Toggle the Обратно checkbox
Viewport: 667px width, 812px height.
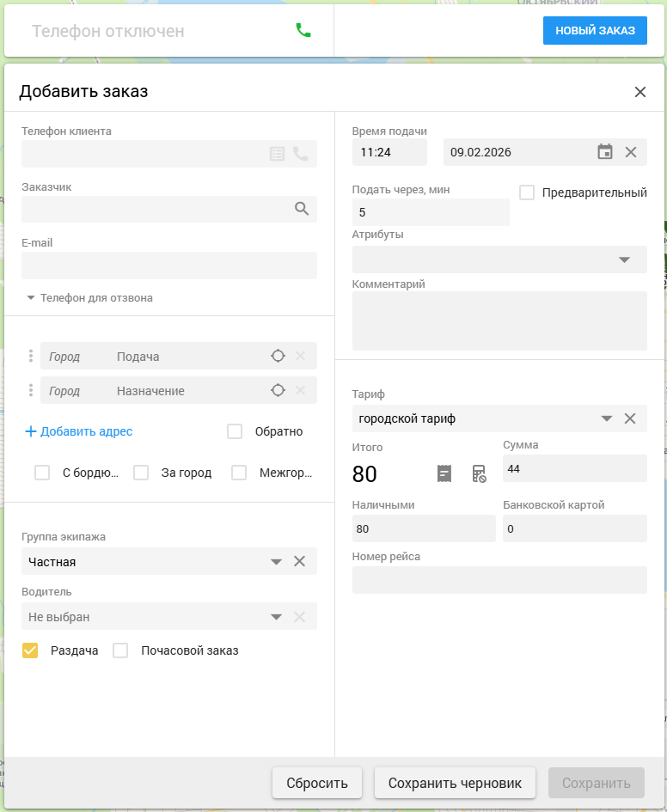[x=235, y=431]
